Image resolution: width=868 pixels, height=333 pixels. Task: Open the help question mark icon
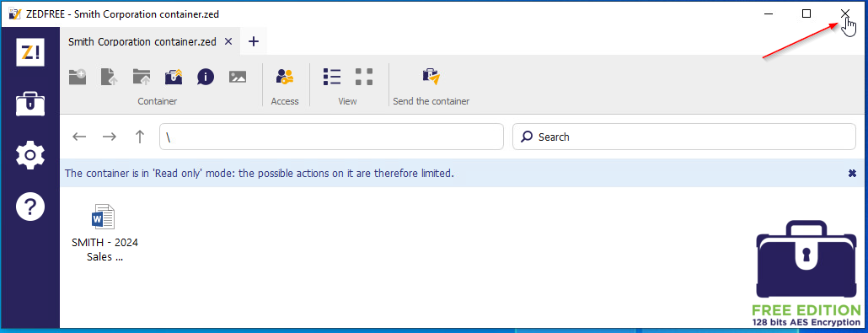[30, 207]
